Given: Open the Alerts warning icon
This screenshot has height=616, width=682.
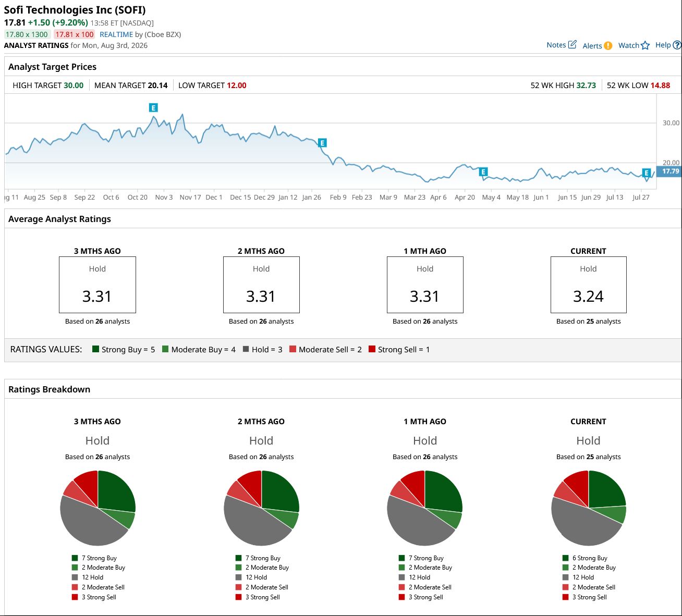Looking at the screenshot, I should pyautogui.click(x=608, y=46).
